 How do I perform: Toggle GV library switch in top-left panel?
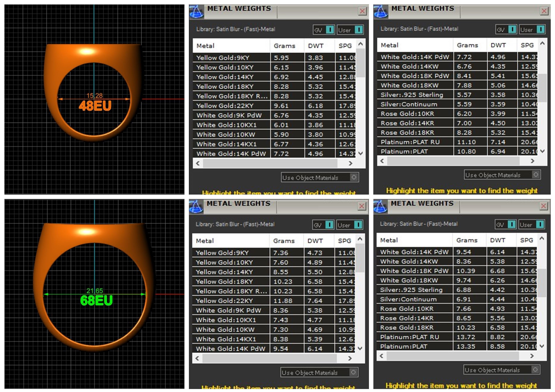click(x=330, y=30)
